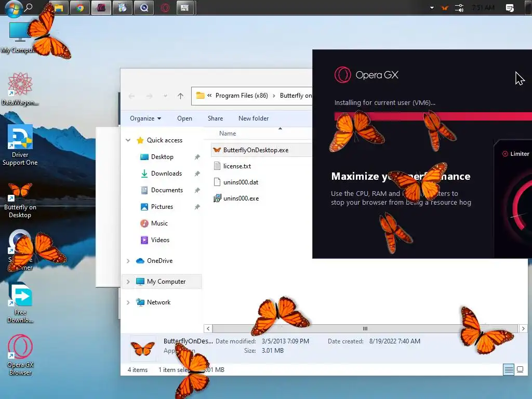Switch to large icons view button
532x399 pixels.
[x=520, y=369]
